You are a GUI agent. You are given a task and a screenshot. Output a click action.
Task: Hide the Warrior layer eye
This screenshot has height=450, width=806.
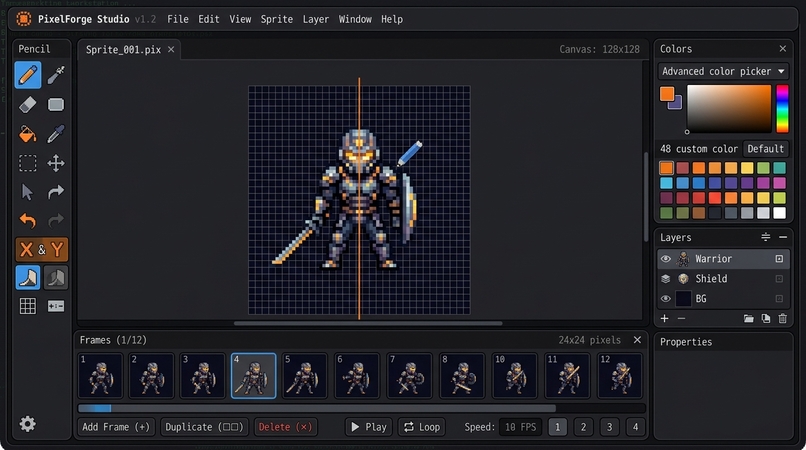666,259
